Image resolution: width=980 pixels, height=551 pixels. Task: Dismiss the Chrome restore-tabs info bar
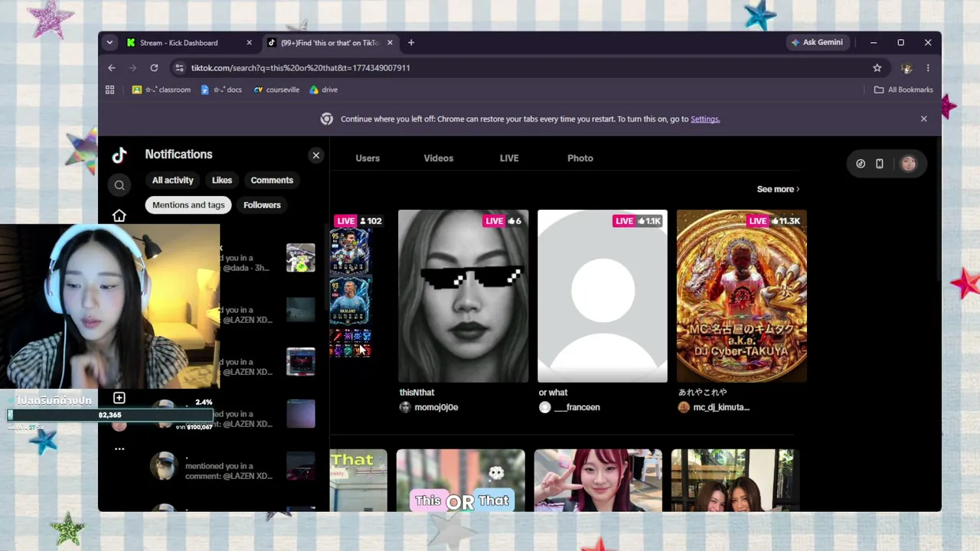pos(923,119)
